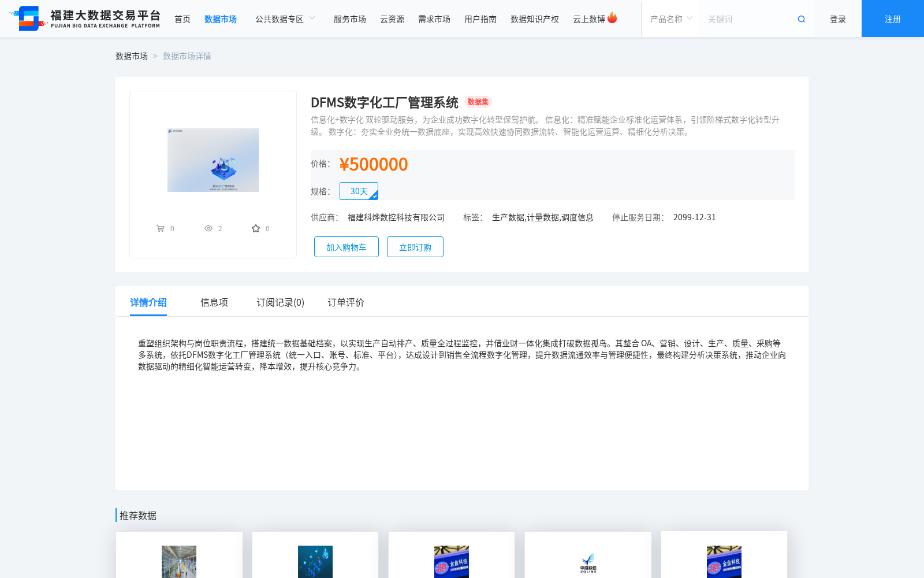Focus the 关键词 search input field
The image size is (924, 578).
click(x=748, y=19)
